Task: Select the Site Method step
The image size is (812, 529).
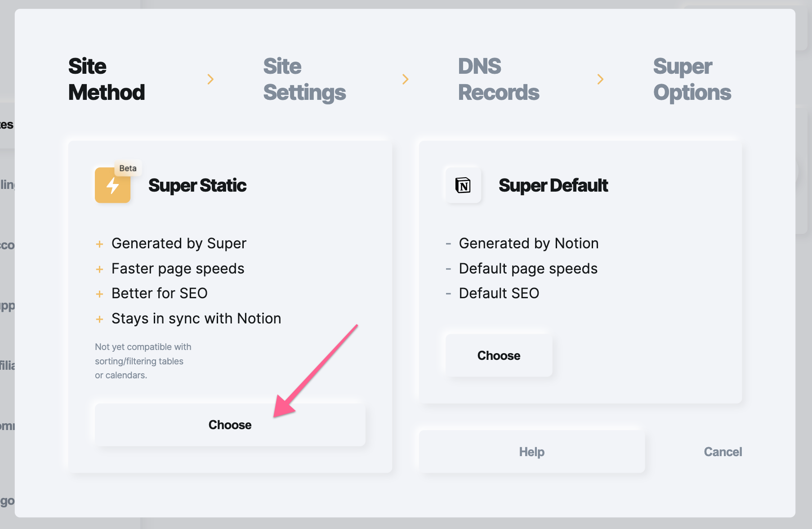Action: (107, 79)
